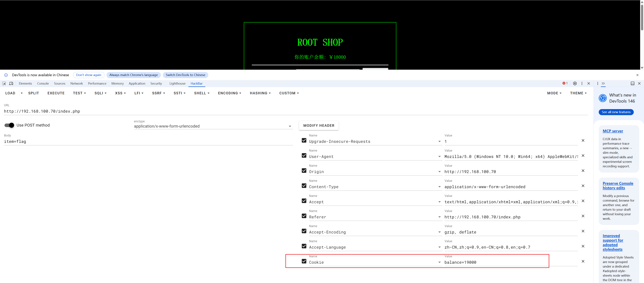Delete the User-Agent header row

click(583, 156)
